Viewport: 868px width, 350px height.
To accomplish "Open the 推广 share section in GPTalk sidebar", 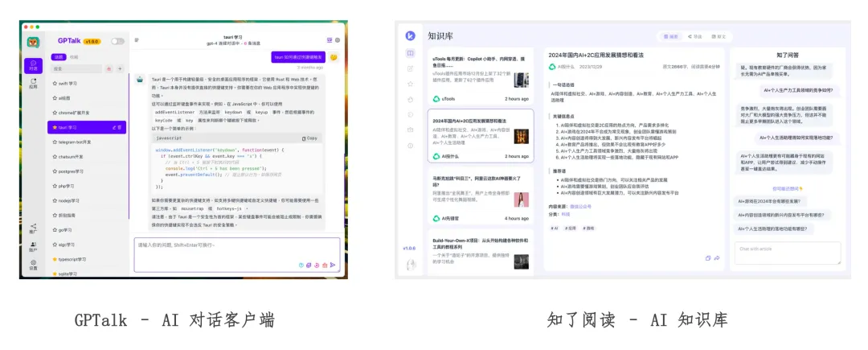I will (x=33, y=229).
